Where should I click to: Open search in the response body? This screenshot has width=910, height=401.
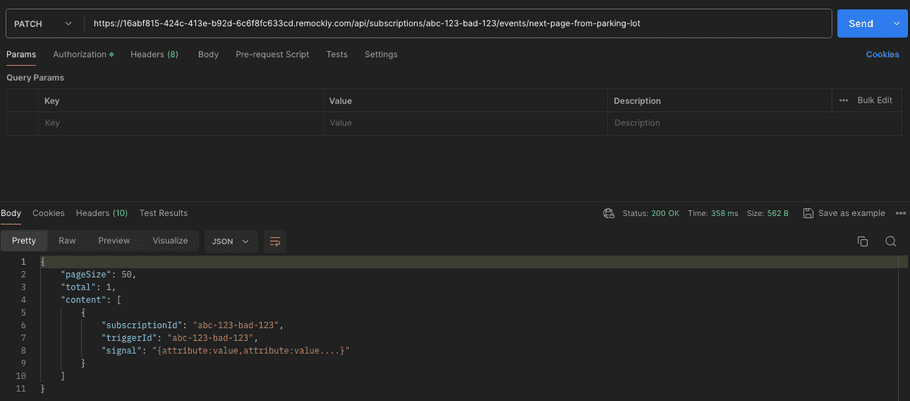(x=890, y=241)
